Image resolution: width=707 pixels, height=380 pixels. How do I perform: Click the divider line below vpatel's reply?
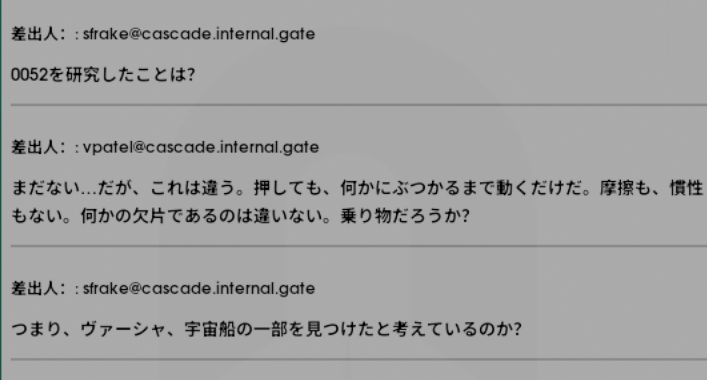pos(359,246)
